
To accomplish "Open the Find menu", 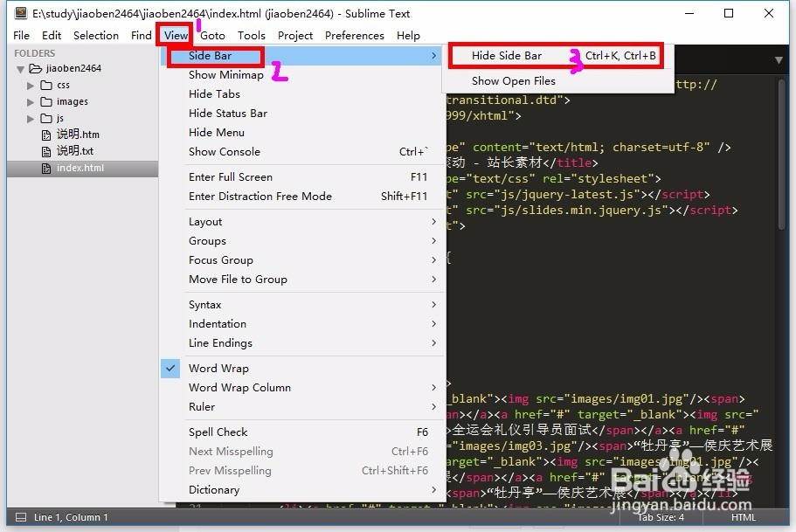I will [141, 36].
